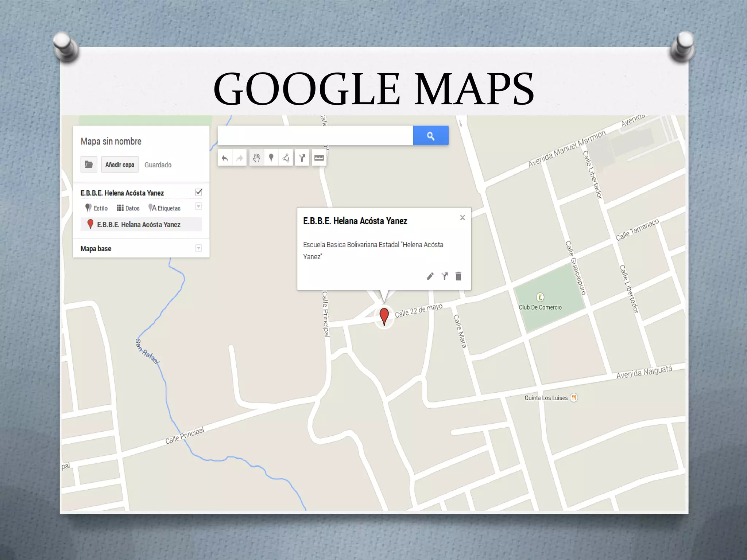Click the red pin in layer list
Image resolution: width=747 pixels, height=560 pixels.
[x=90, y=224]
